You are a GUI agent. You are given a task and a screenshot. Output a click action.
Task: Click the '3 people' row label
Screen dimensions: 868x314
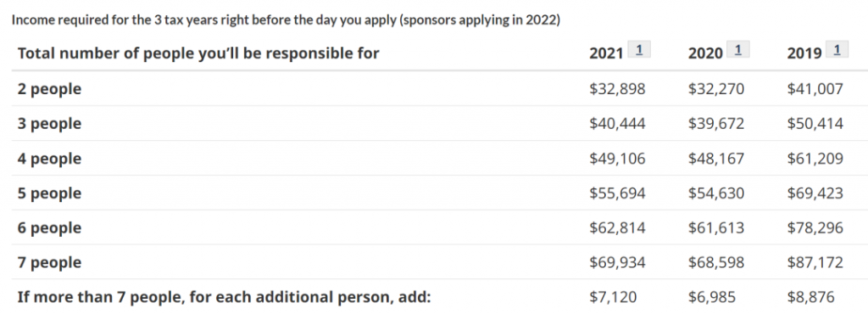(49, 124)
